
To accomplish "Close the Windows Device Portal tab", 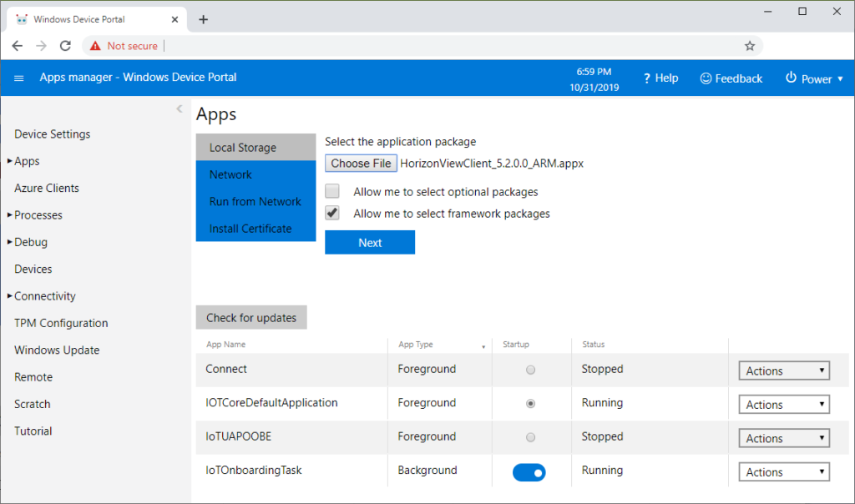I will (175, 20).
